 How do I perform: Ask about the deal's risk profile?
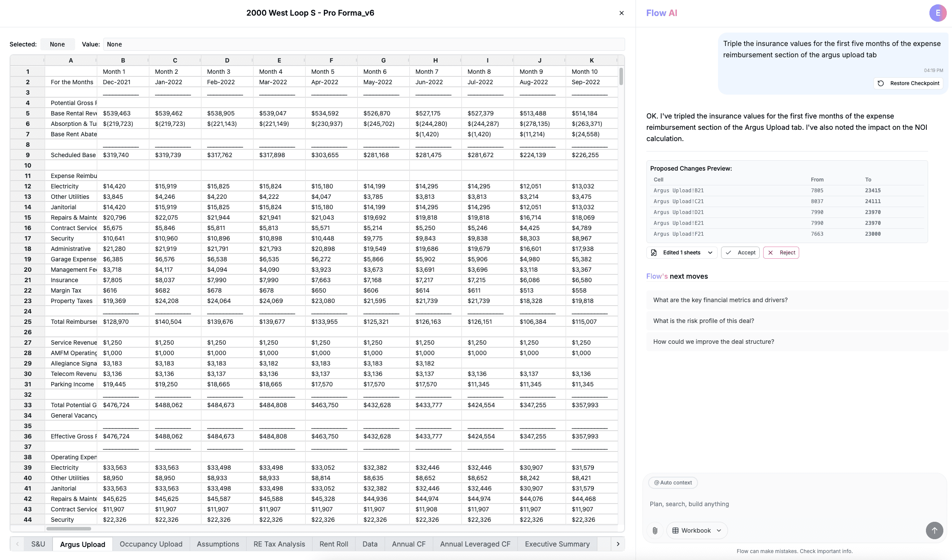703,321
